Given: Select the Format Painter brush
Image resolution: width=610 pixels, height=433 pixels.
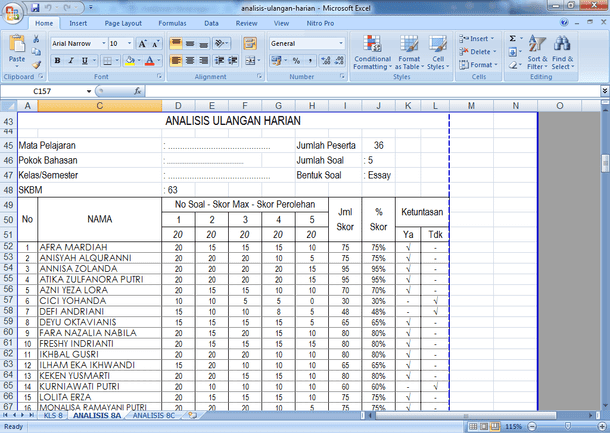Looking at the screenshot, I should pos(36,65).
